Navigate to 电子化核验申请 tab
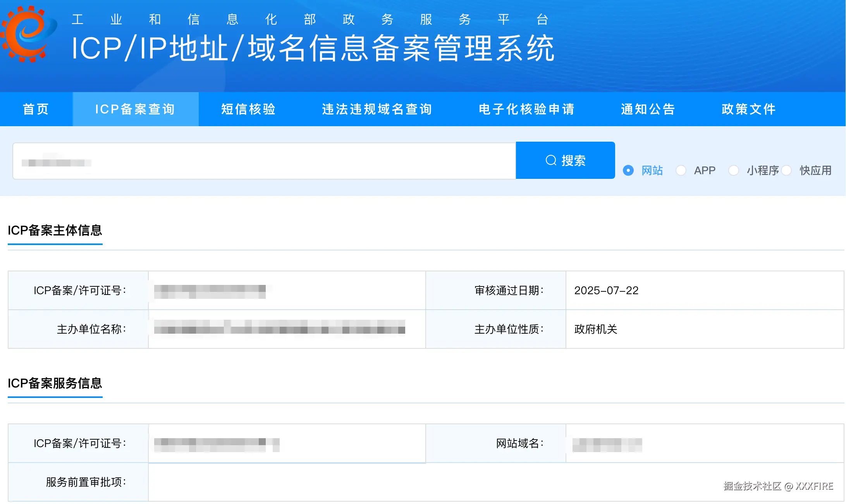 [x=526, y=109]
